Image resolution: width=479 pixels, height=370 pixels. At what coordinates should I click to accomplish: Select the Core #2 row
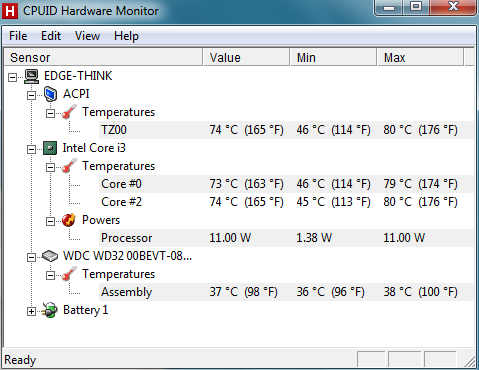point(286,202)
